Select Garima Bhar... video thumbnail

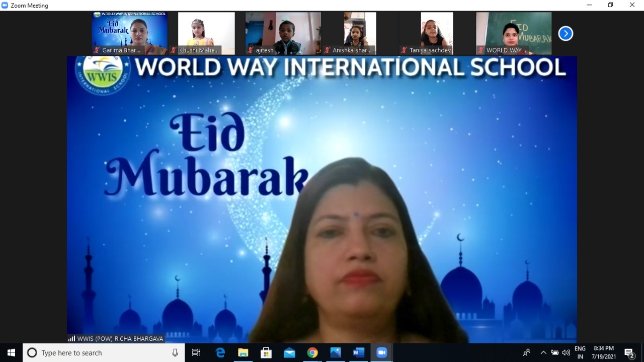pos(130,33)
